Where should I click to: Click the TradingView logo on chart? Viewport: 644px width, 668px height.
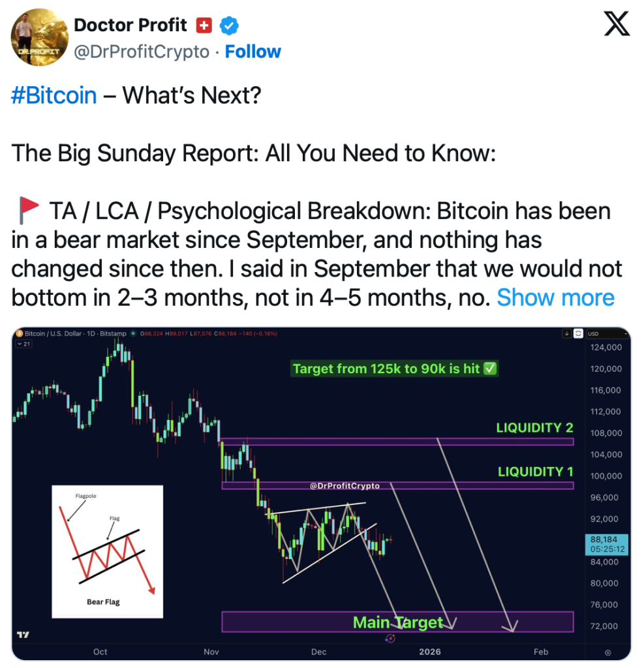tap(22, 635)
